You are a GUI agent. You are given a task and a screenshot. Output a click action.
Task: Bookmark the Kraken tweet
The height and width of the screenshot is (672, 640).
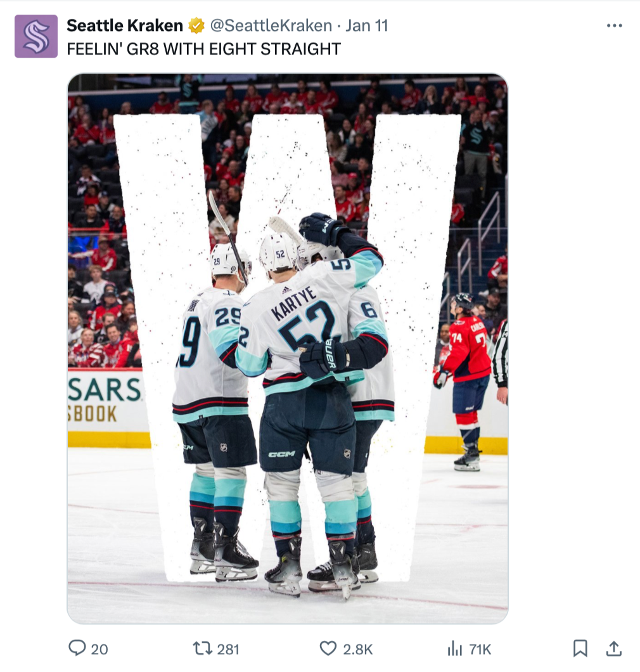click(580, 649)
